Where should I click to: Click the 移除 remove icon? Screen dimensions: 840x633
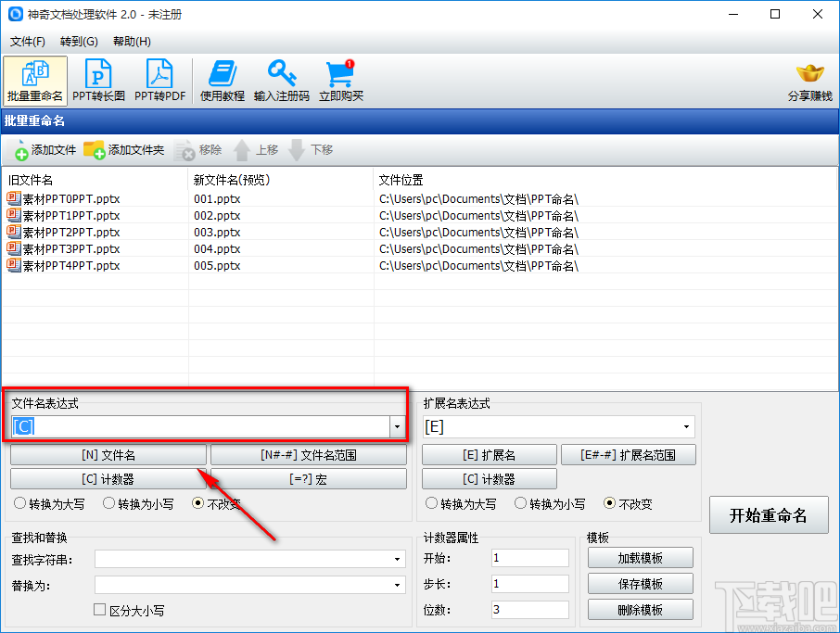pos(197,150)
